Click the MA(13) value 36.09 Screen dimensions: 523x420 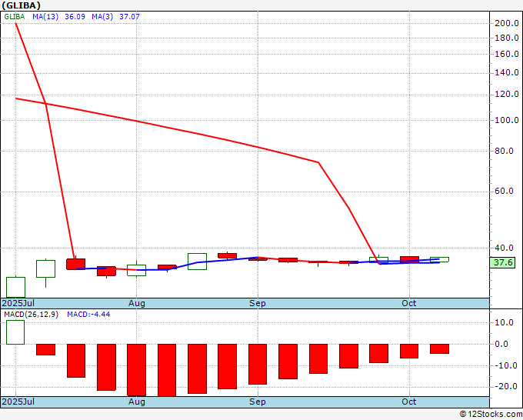click(75, 17)
